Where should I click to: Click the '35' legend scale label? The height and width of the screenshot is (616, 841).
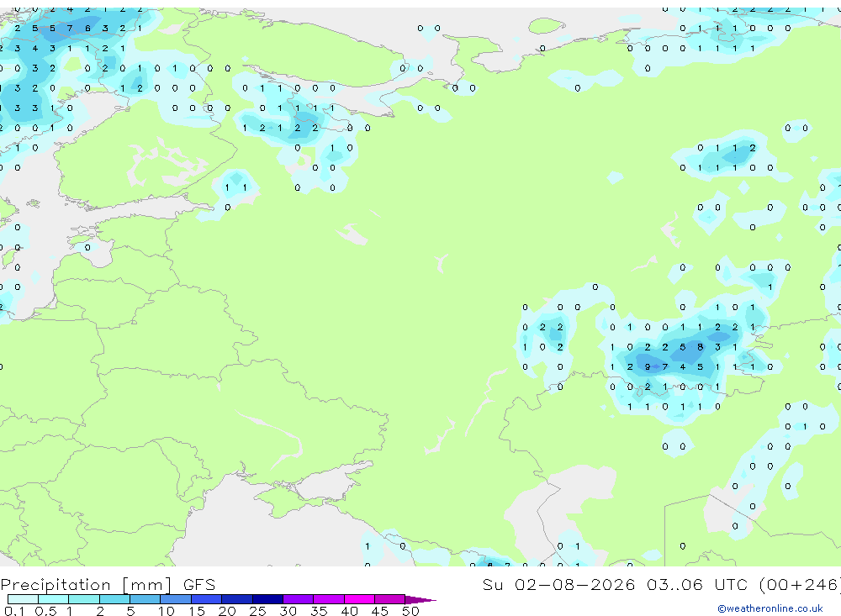click(x=319, y=611)
